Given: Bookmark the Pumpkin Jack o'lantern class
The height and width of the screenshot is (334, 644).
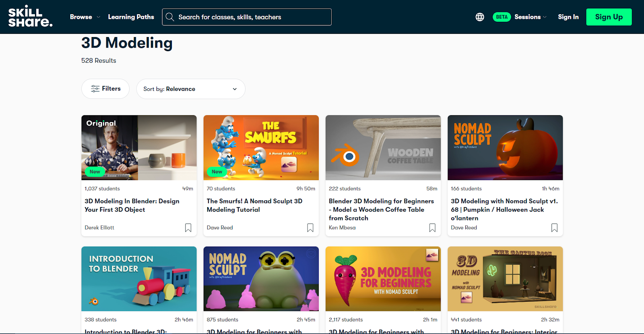Looking at the screenshot, I should click(x=554, y=228).
